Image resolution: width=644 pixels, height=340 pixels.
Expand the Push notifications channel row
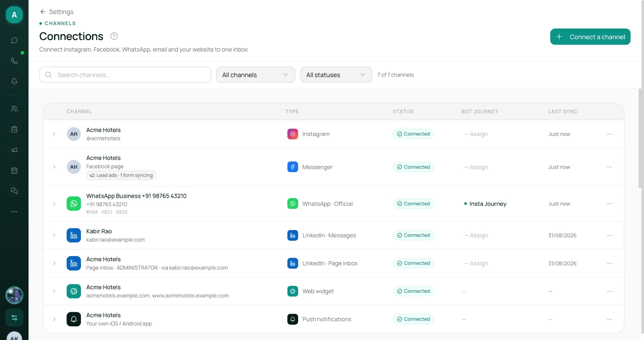[54, 319]
